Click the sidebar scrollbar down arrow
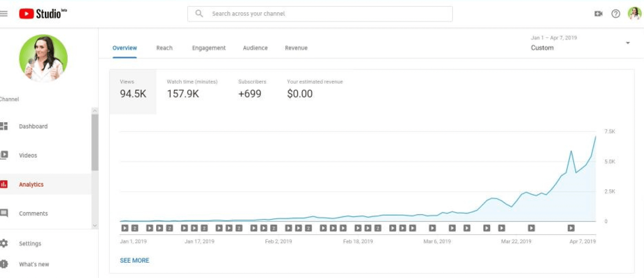 (95, 225)
